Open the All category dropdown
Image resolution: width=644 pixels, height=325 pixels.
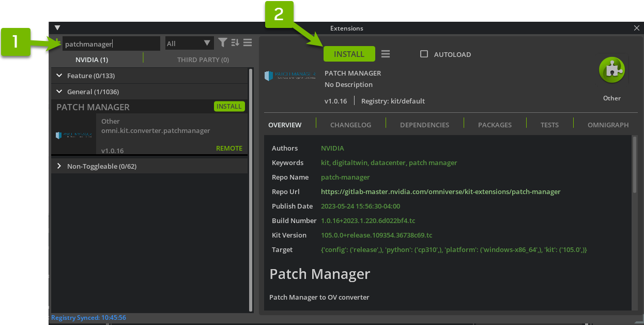[x=189, y=43]
